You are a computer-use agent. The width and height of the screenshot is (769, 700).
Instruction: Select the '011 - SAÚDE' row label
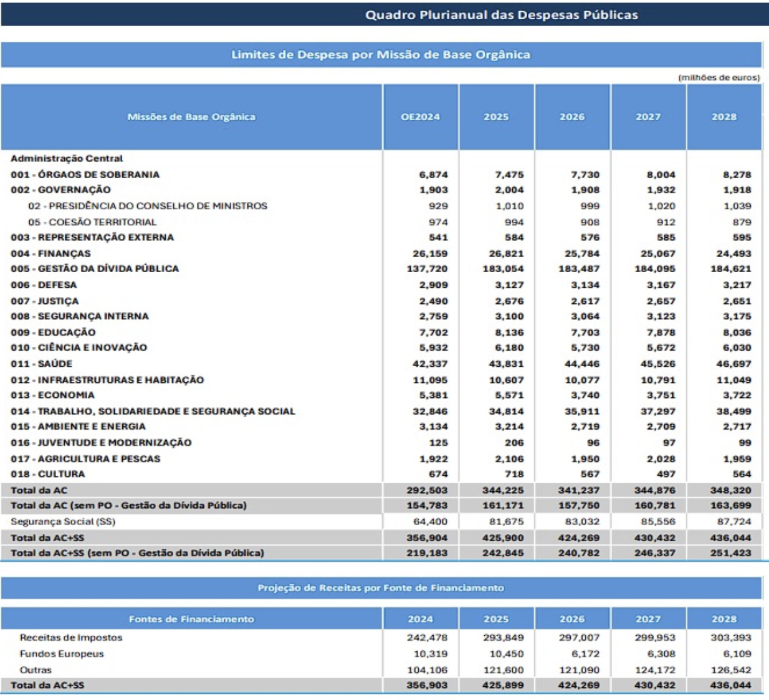coord(41,364)
